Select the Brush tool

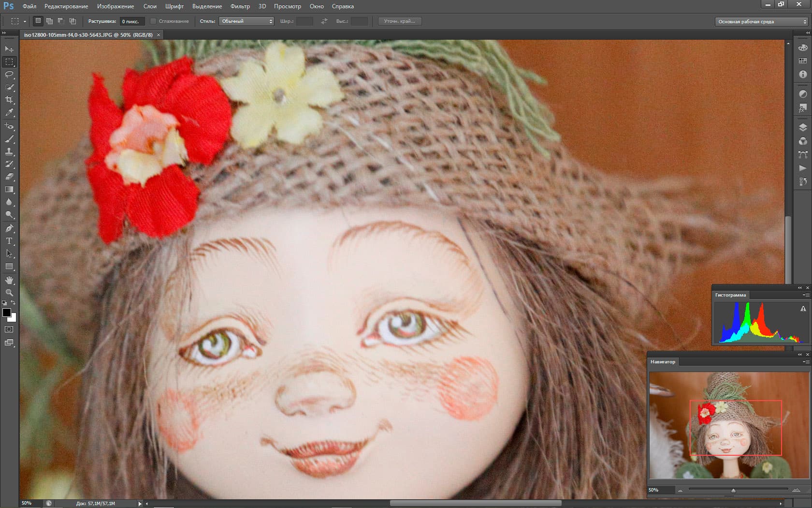[9, 139]
